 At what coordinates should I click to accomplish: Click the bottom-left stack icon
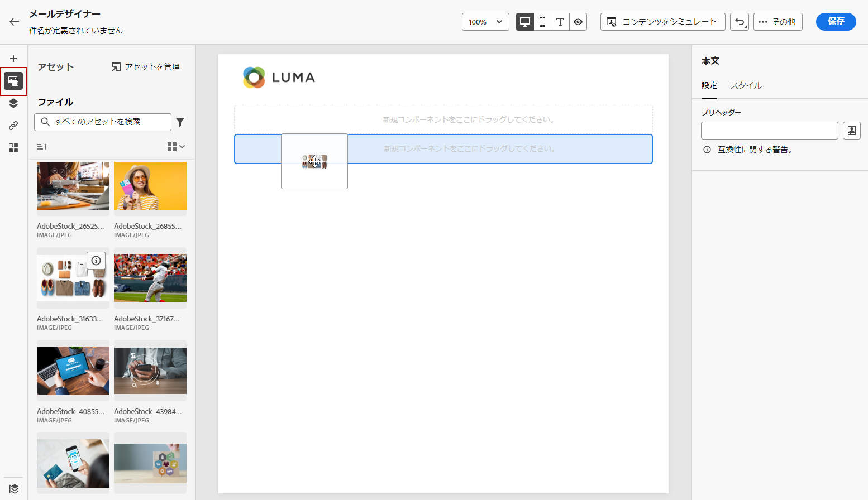(13, 489)
